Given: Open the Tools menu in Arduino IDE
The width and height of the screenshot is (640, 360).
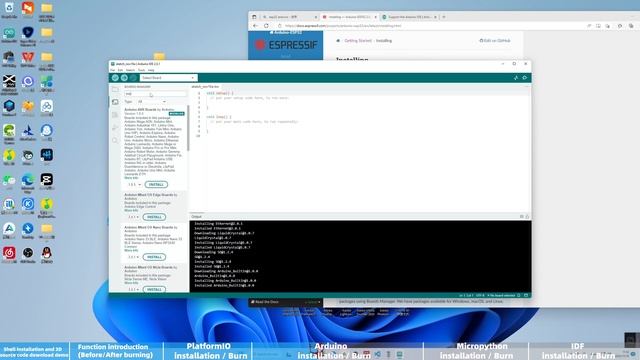Looking at the screenshot, I should click(141, 70).
